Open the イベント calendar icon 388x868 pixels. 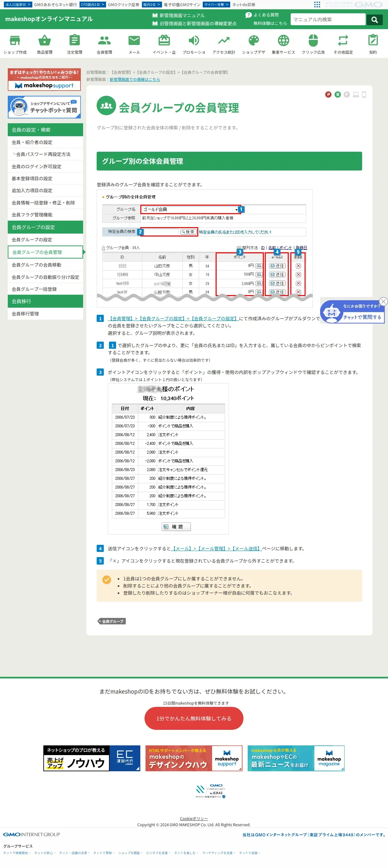pos(164,40)
